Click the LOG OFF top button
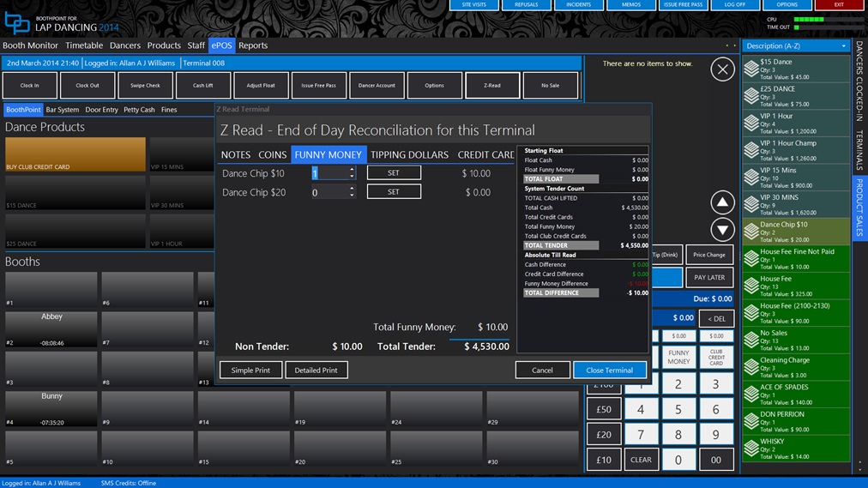868x488 pixels. click(x=735, y=5)
